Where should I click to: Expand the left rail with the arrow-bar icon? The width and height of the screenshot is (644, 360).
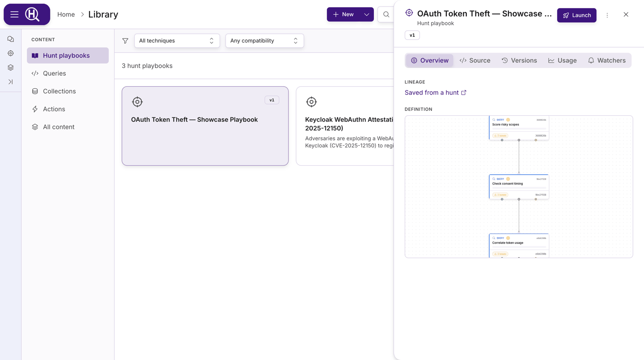point(11,82)
